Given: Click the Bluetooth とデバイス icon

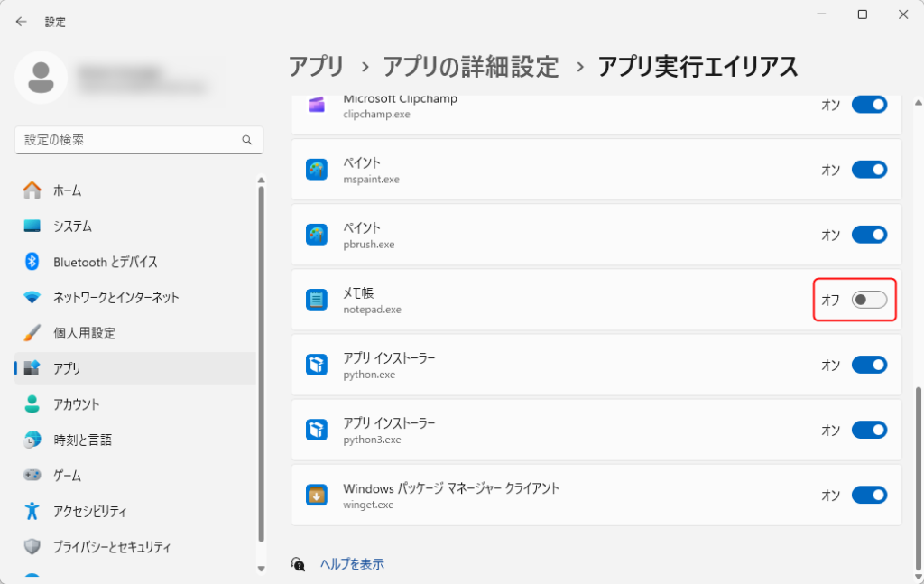Looking at the screenshot, I should click(x=32, y=262).
